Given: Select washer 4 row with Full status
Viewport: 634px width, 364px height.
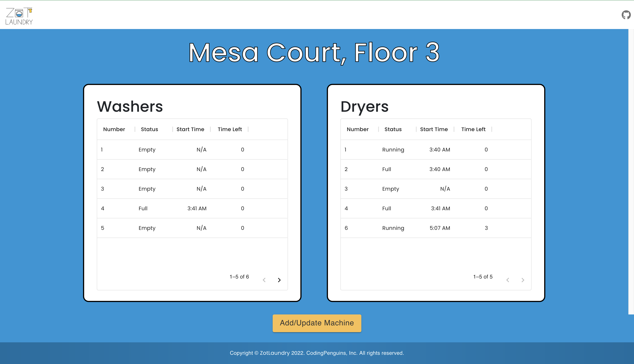Looking at the screenshot, I should [x=192, y=208].
